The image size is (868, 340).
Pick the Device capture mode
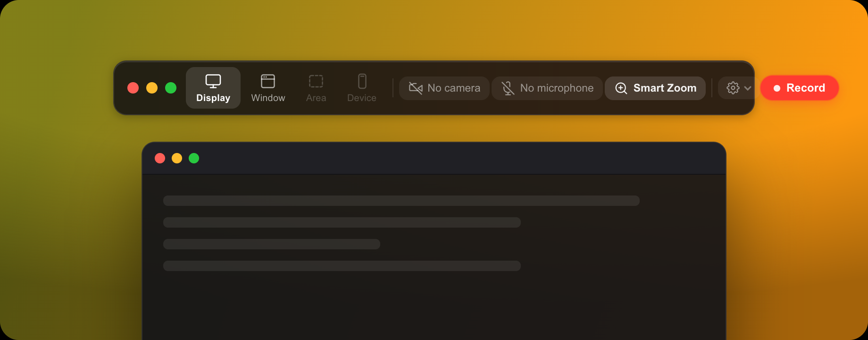(362, 88)
